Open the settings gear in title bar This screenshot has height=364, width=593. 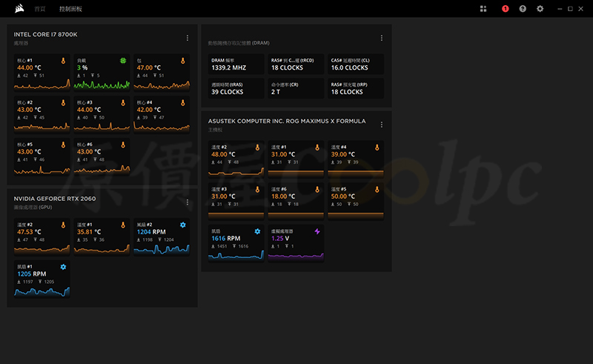(x=540, y=9)
